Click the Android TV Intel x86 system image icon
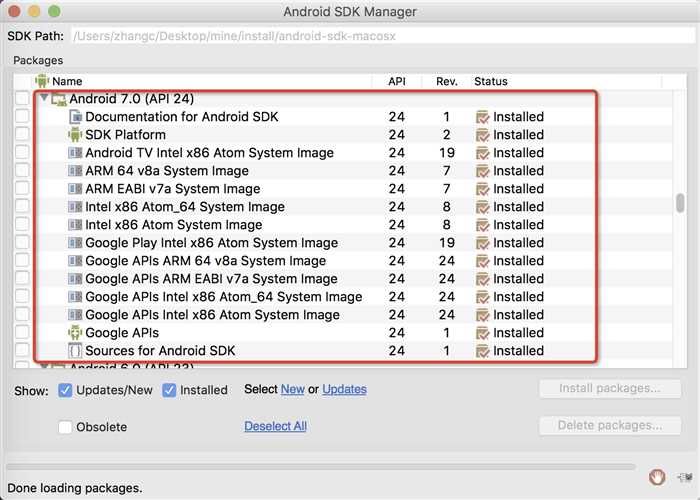 [75, 153]
